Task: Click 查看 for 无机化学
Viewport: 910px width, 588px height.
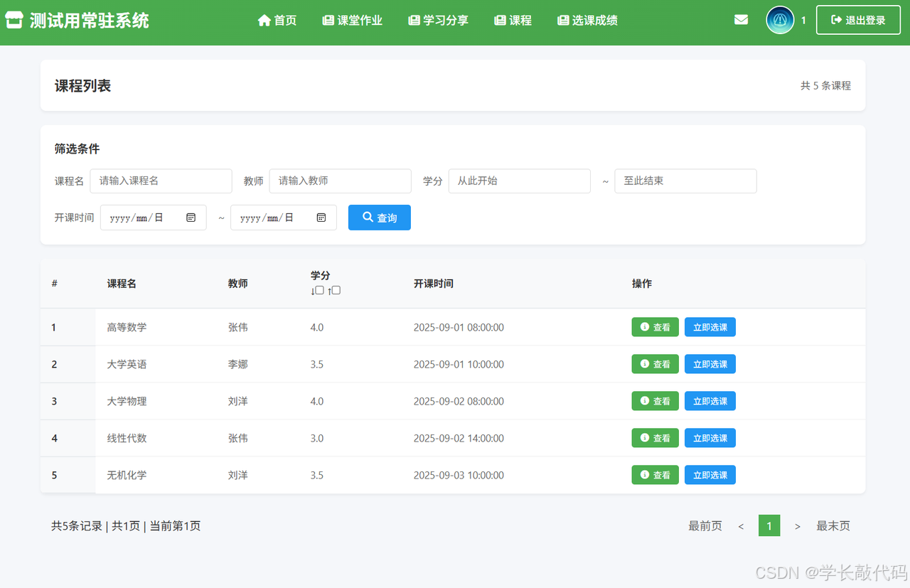Action: (655, 474)
